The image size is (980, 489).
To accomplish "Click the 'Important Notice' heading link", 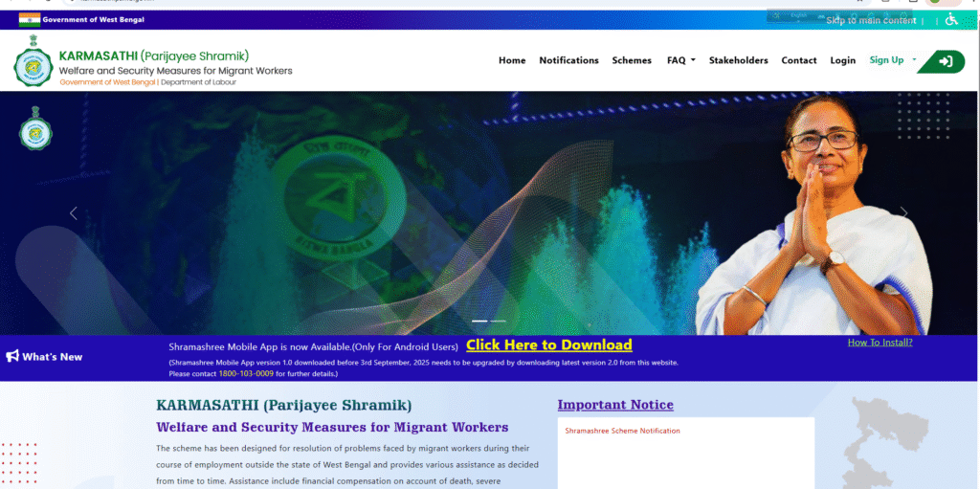I will tap(615, 405).
